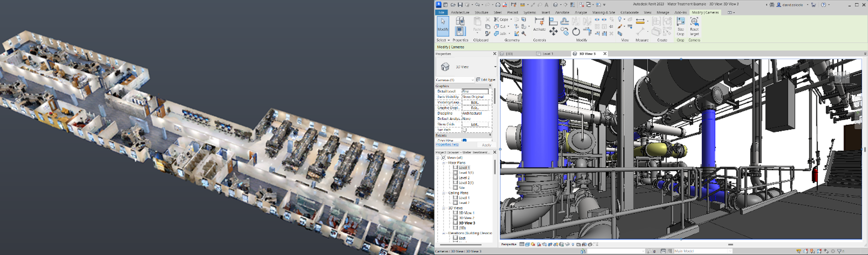Screen dimensions: 868x255
Task: Open Properties palette icon in ribbon
Action: (x=460, y=31)
